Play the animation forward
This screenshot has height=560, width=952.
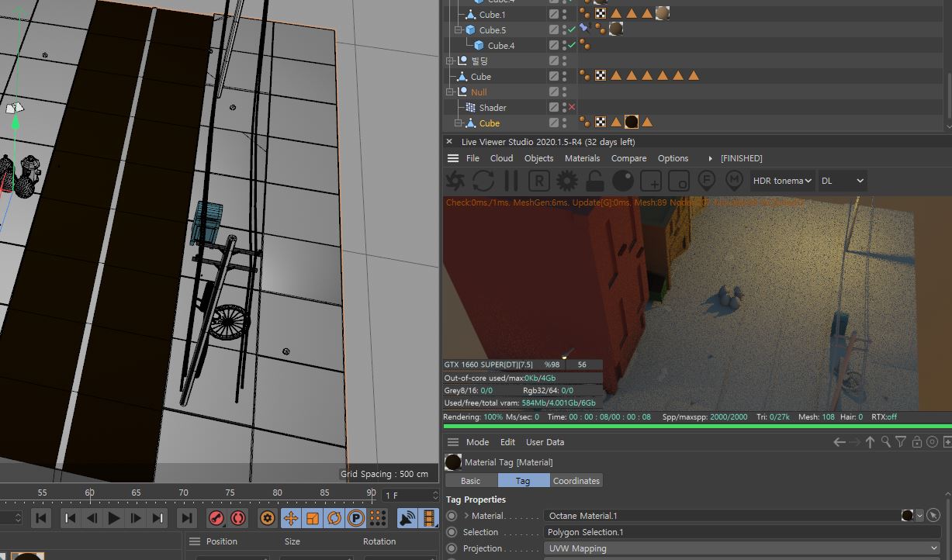click(114, 518)
